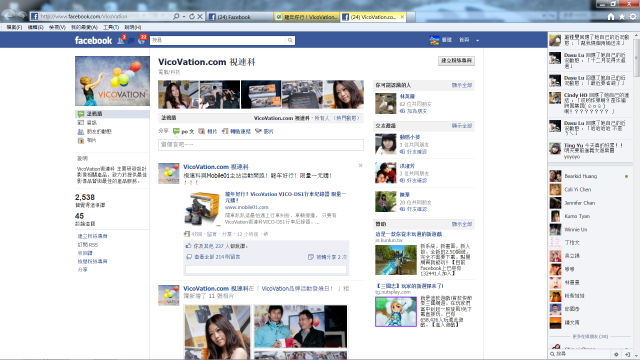Click the browser back arrow button
This screenshot has width=640, height=360.
pos(8,15)
